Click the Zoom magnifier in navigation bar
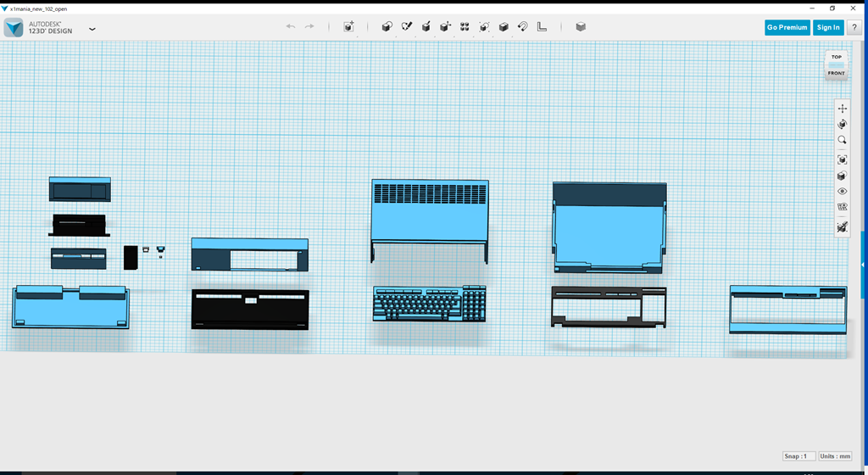 pyautogui.click(x=842, y=140)
